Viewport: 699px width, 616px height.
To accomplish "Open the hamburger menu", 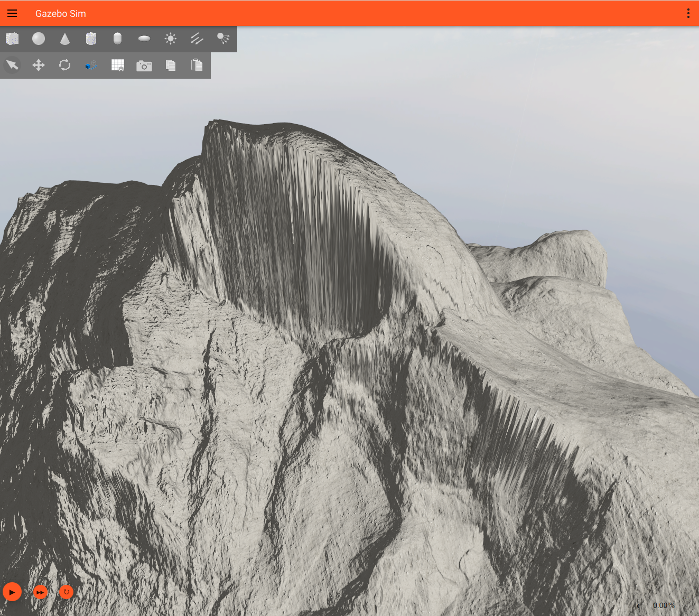I will coord(12,13).
